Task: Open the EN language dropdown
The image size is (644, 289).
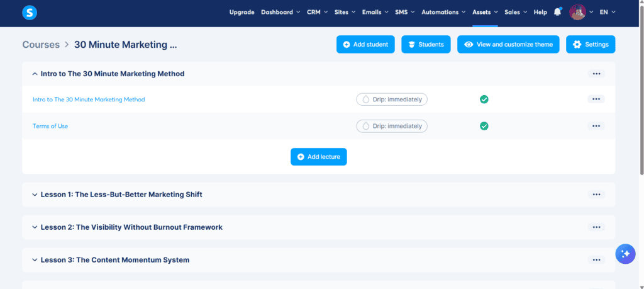Action: (x=608, y=13)
